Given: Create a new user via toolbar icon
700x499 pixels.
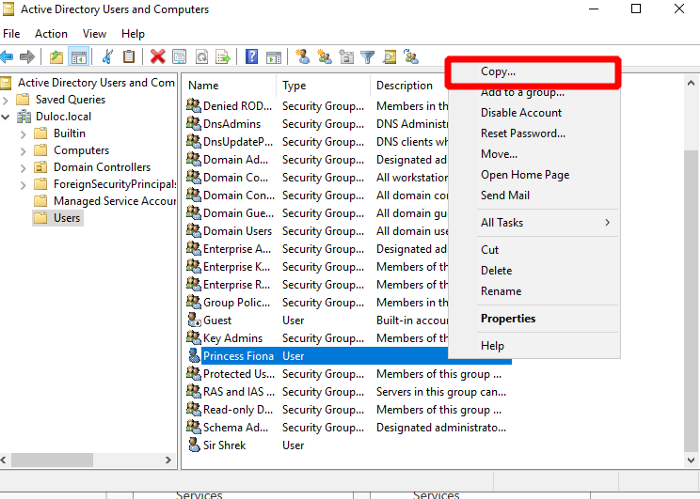Looking at the screenshot, I should point(303,57).
